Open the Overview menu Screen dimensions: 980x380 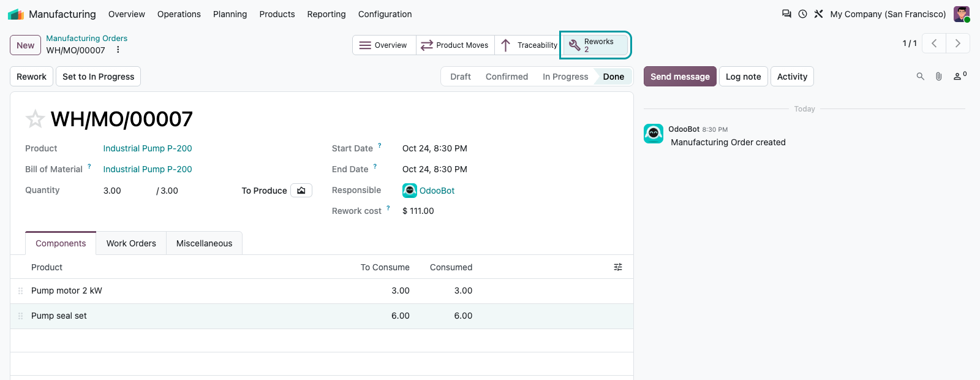pyautogui.click(x=127, y=14)
